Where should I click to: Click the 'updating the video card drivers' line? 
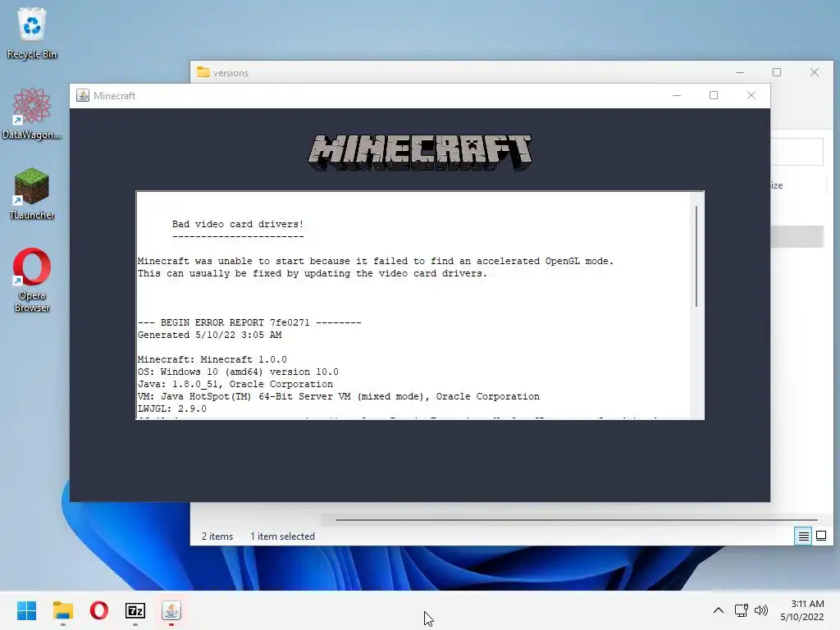(x=313, y=273)
